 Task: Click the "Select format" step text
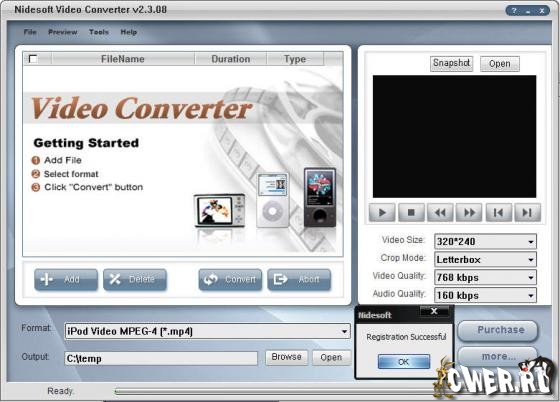pyautogui.click(x=71, y=174)
